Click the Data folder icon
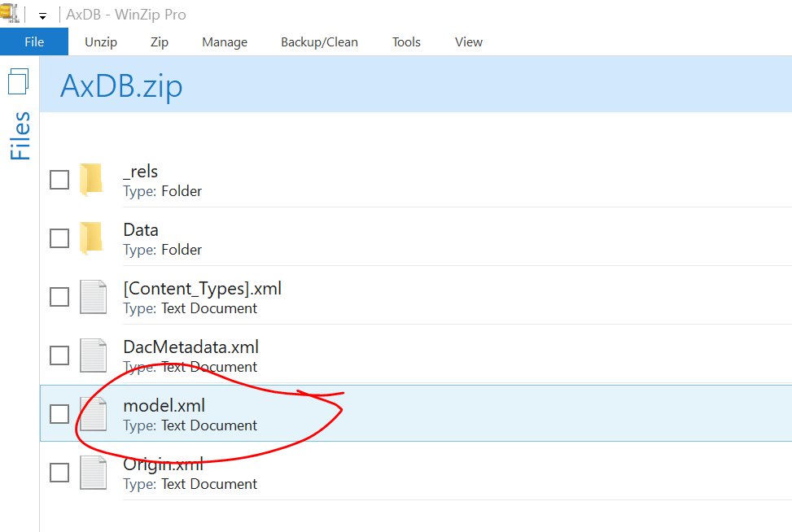This screenshot has width=792, height=532. coord(92,238)
